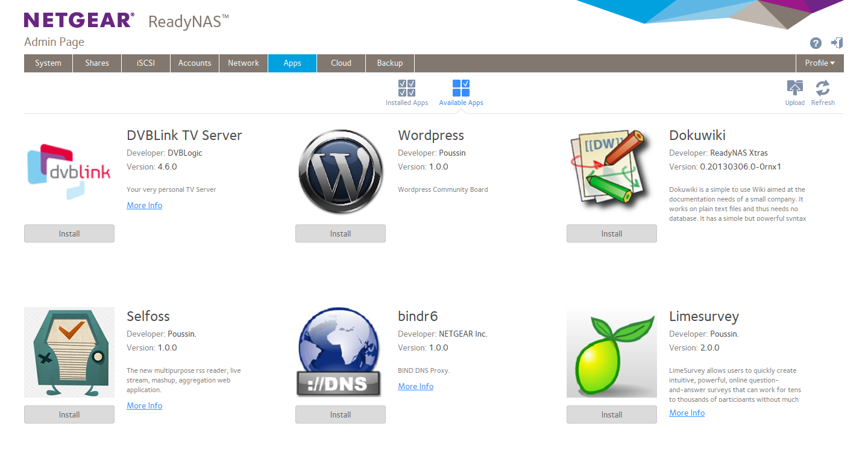Click the NETGEAR Inc. developer name

point(463,334)
